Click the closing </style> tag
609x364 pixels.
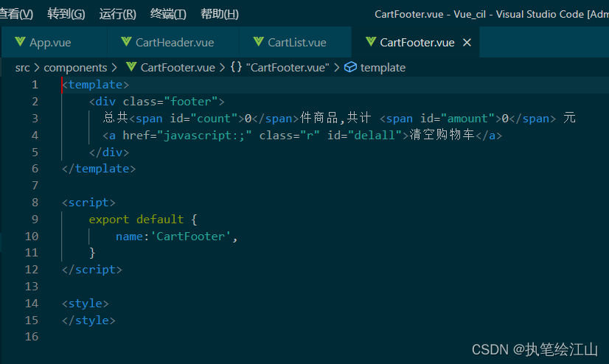point(89,321)
